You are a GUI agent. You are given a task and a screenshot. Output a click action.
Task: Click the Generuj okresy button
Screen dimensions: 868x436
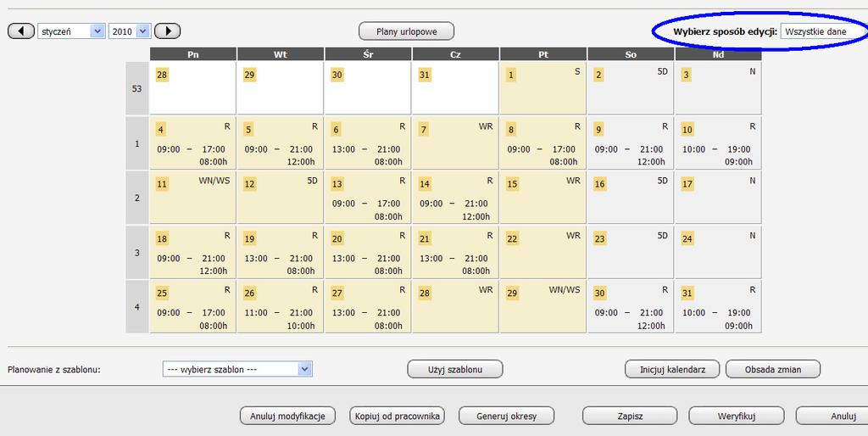click(507, 416)
